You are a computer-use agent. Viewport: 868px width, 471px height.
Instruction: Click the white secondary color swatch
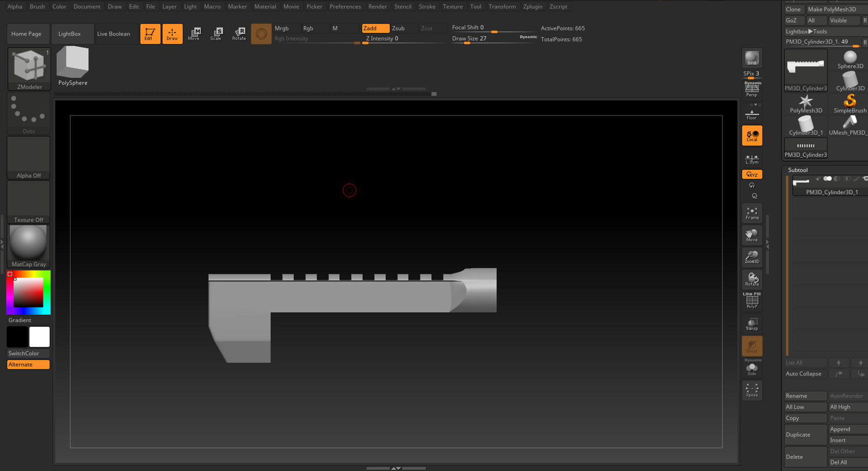tap(40, 337)
